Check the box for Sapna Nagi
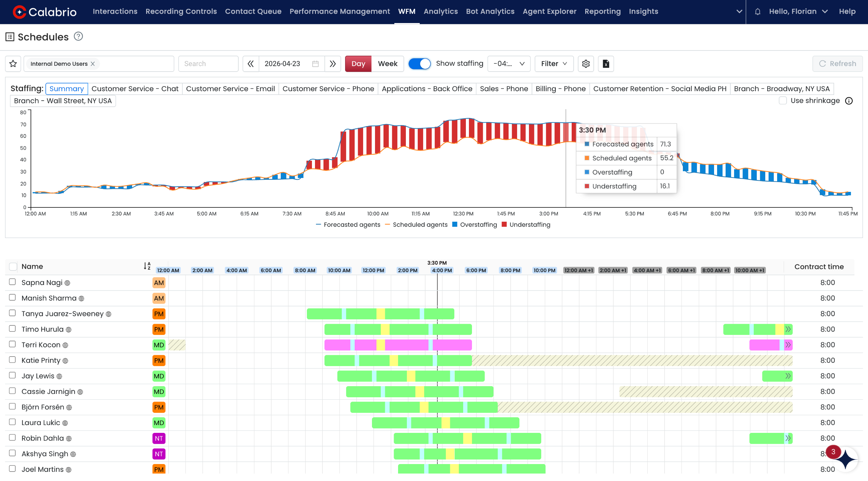This screenshot has height=481, width=868. click(x=13, y=282)
